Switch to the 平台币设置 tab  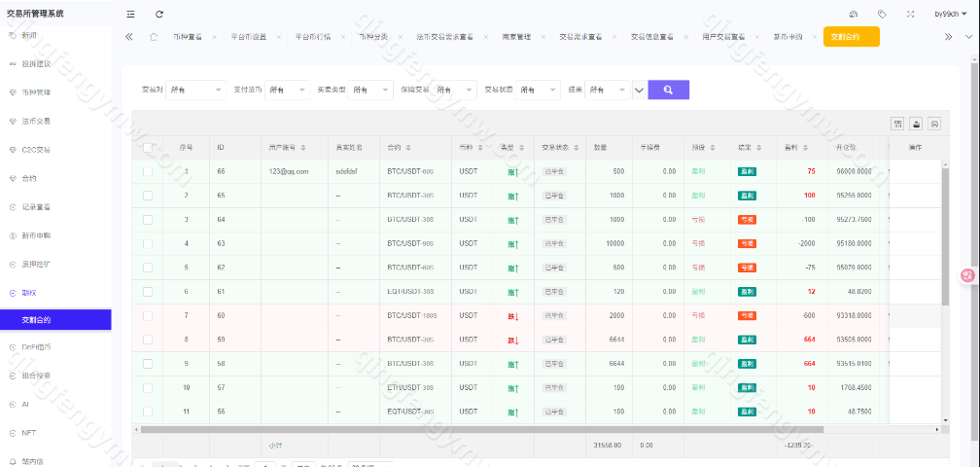tap(249, 37)
